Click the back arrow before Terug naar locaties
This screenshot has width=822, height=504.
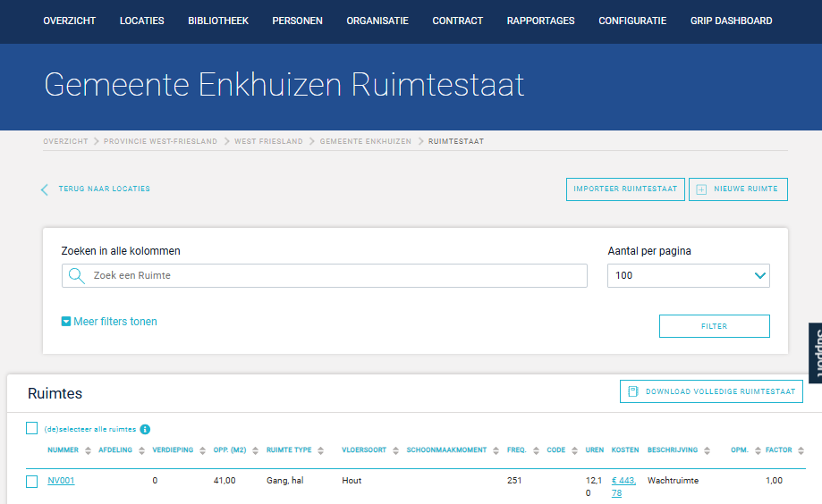click(45, 189)
